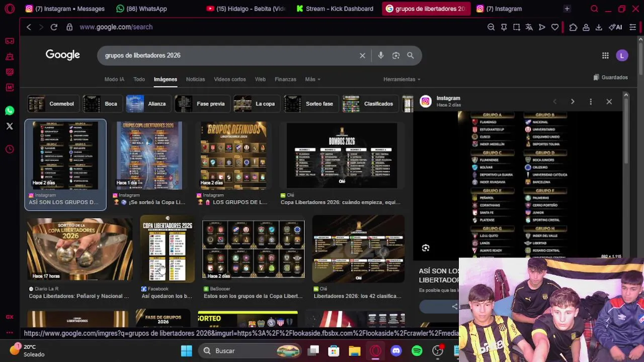Open the Facebook Así quedaron los b... result

point(167,296)
